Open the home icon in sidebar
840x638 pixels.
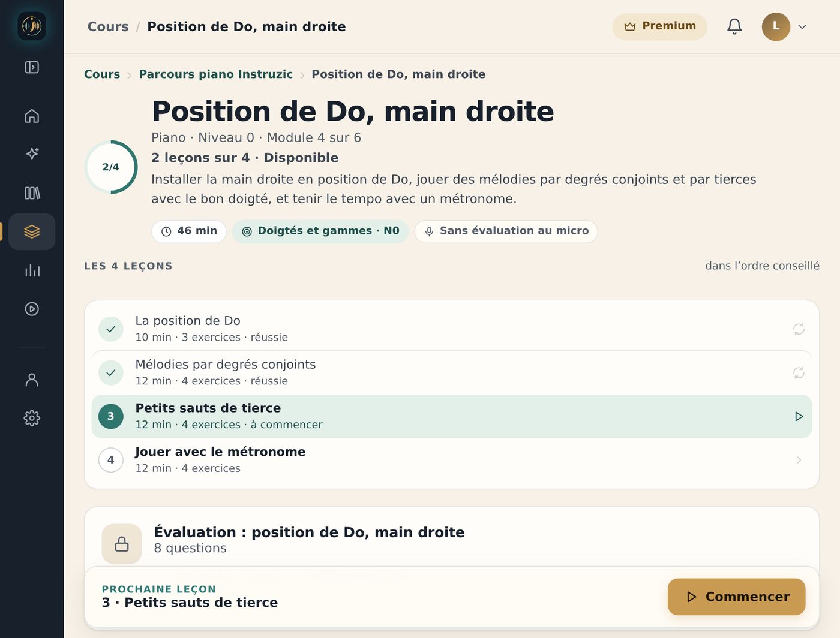32,116
